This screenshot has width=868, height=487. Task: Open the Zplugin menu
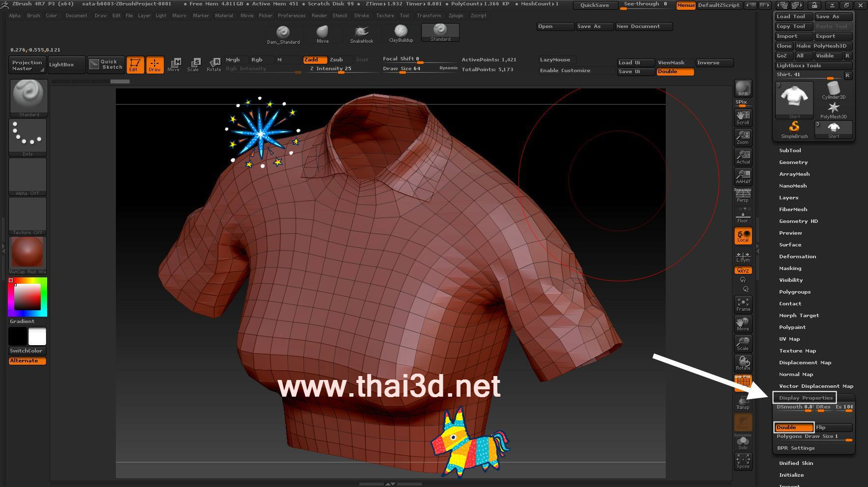pos(456,16)
